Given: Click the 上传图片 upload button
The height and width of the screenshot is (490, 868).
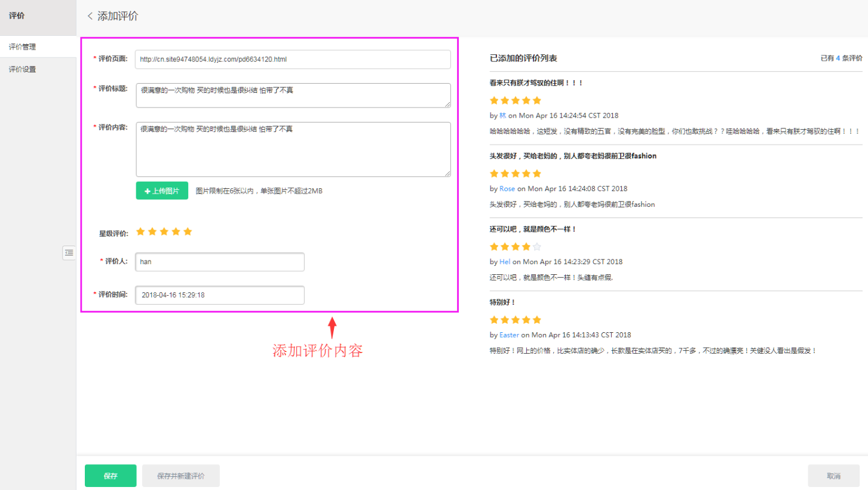Looking at the screenshot, I should coord(162,191).
